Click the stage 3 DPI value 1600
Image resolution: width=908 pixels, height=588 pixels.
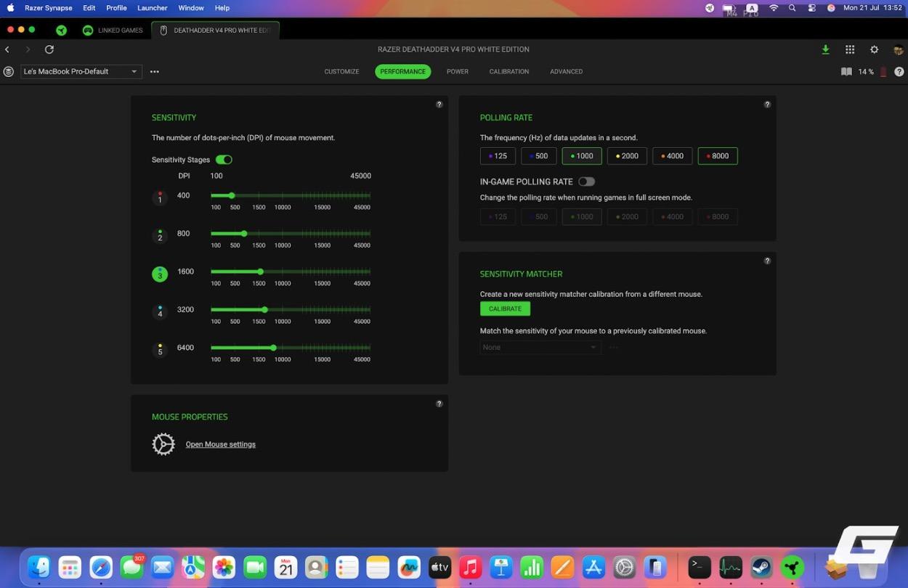pos(185,271)
